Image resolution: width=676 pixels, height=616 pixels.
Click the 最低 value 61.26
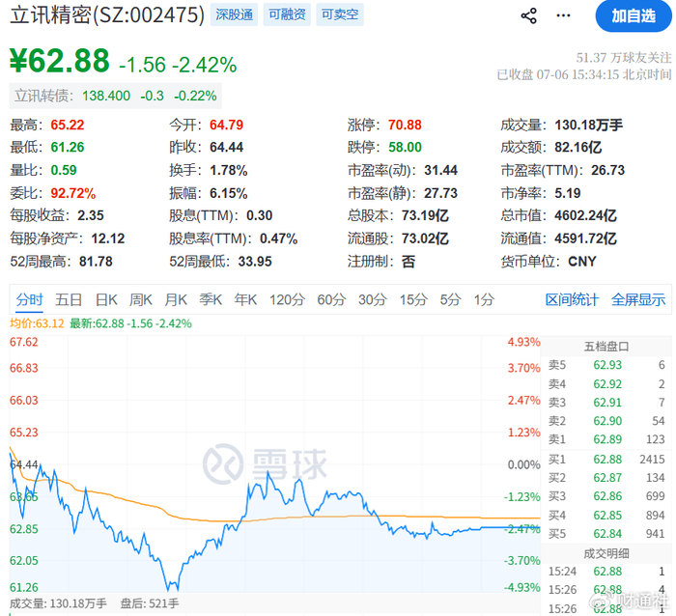[x=68, y=148]
